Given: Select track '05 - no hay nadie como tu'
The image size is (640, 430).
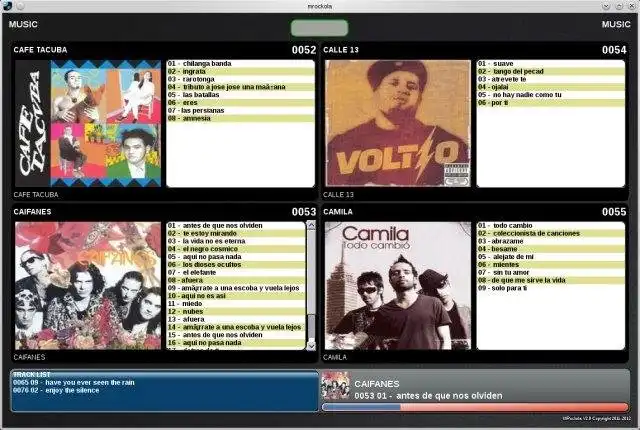Looking at the screenshot, I should (551, 95).
